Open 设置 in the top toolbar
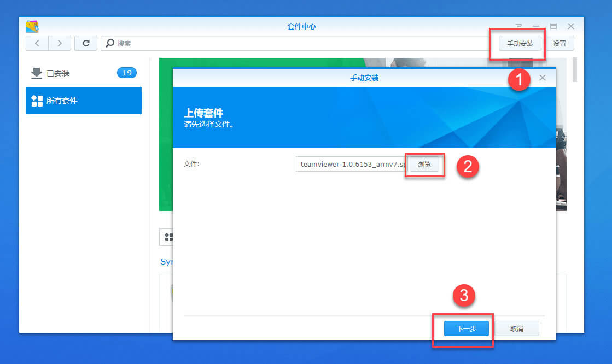Image resolution: width=612 pixels, height=364 pixels. (561, 43)
